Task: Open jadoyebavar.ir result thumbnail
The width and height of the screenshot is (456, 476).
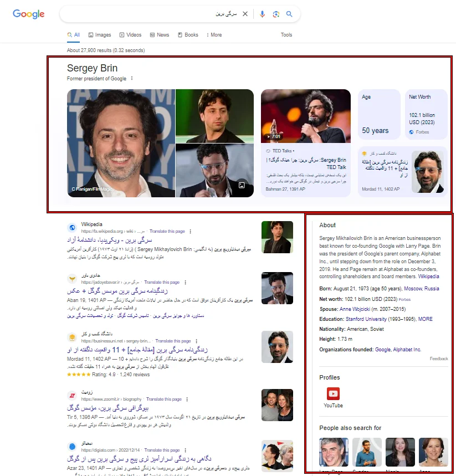Action: (x=277, y=288)
